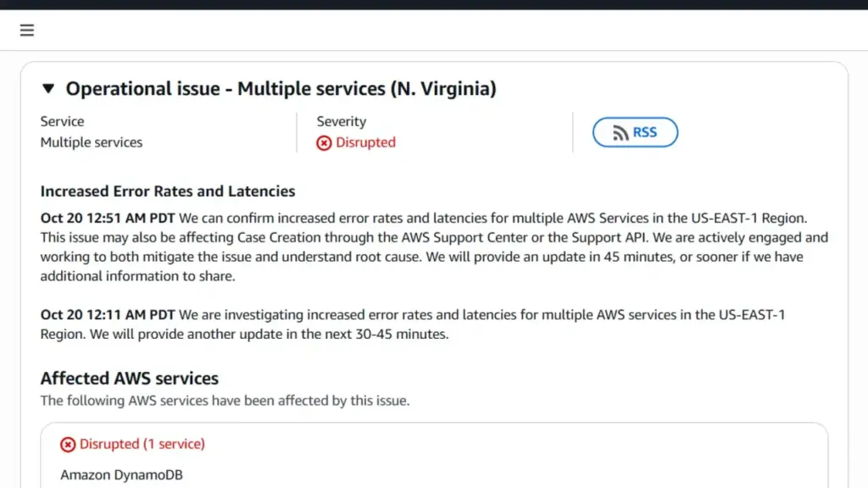Click the red Disrupted severity text

tap(365, 142)
